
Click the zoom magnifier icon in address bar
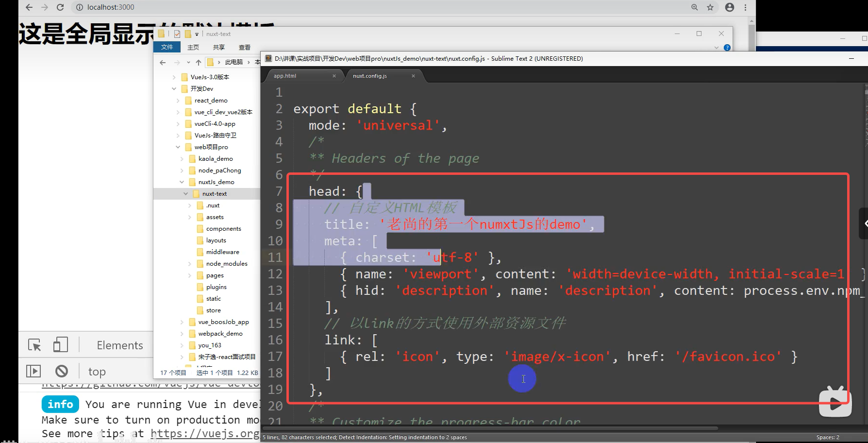695,7
